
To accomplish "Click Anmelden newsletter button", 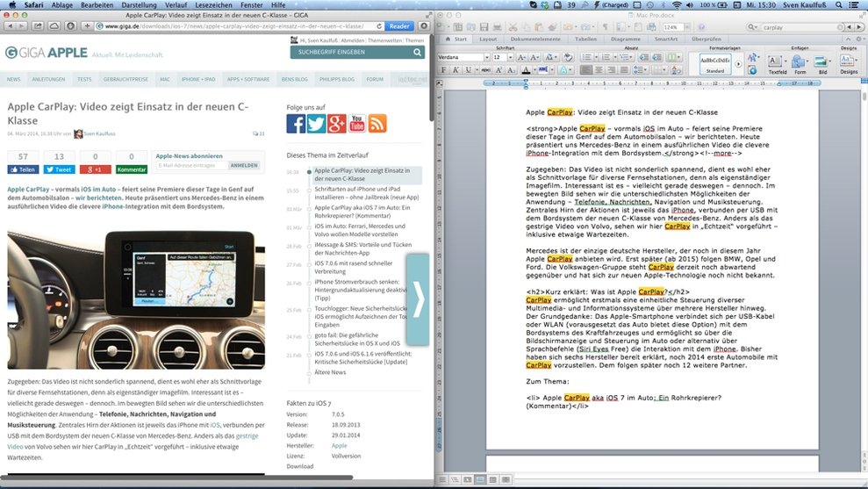I will (244, 165).
